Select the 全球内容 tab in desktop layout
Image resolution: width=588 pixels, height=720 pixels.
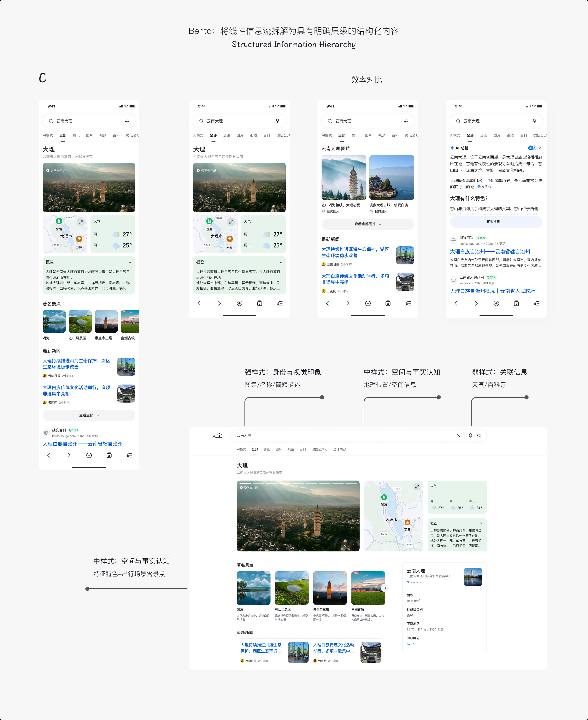(x=339, y=450)
